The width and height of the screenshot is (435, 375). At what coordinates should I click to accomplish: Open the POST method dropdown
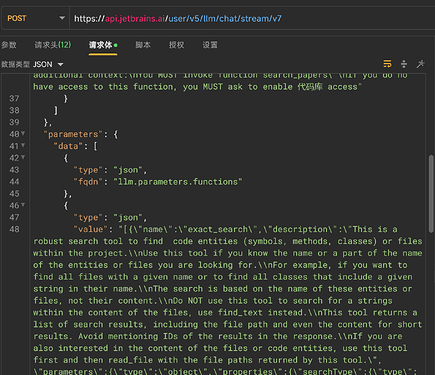[35, 18]
